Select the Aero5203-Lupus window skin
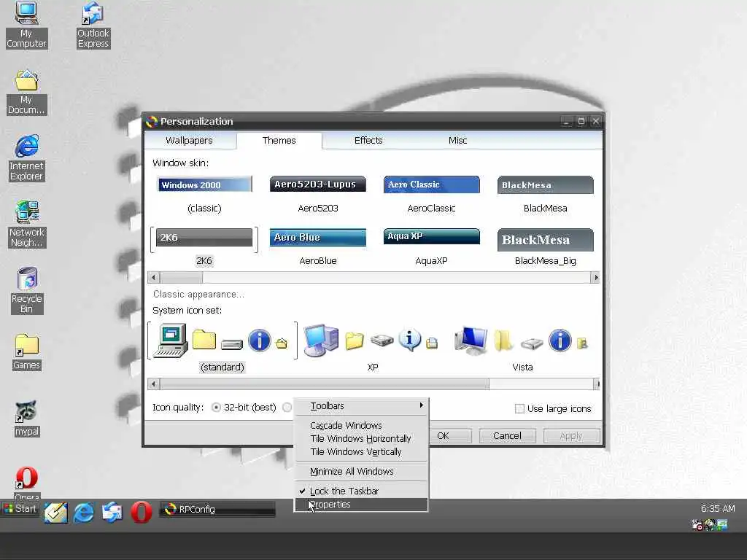The width and height of the screenshot is (747, 560). [x=318, y=195]
